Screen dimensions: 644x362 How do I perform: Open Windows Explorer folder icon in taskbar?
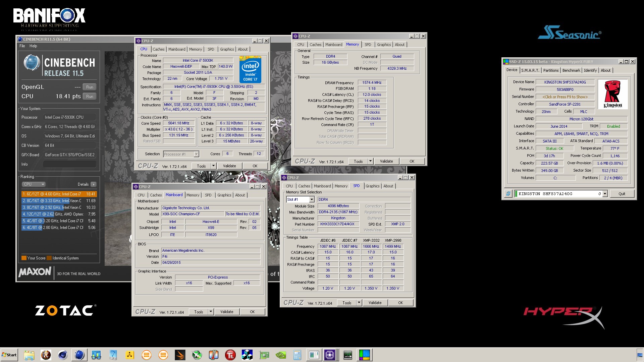pos(29,355)
